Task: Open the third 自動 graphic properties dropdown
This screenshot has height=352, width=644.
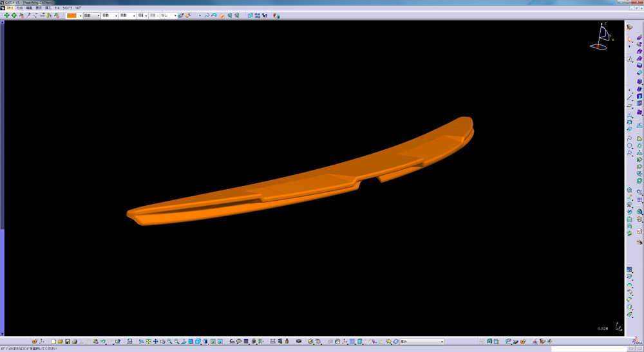Action: pos(128,15)
